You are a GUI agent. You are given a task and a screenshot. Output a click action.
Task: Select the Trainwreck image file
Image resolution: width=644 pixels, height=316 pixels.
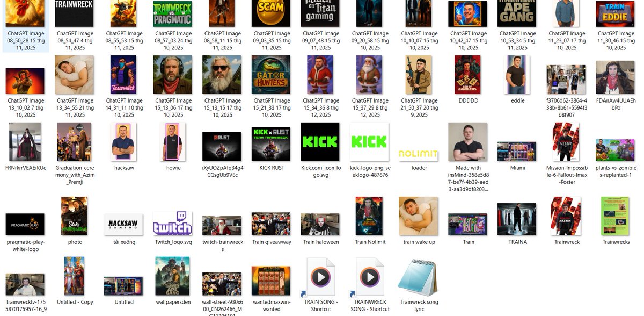tap(567, 216)
